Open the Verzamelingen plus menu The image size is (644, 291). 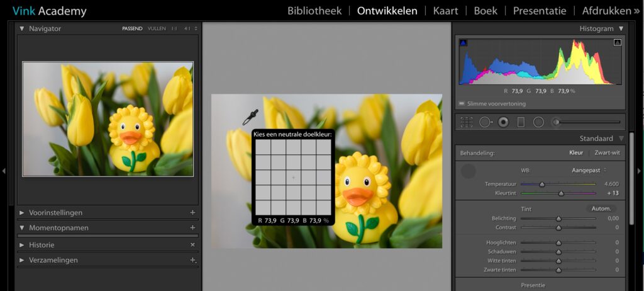click(x=192, y=260)
